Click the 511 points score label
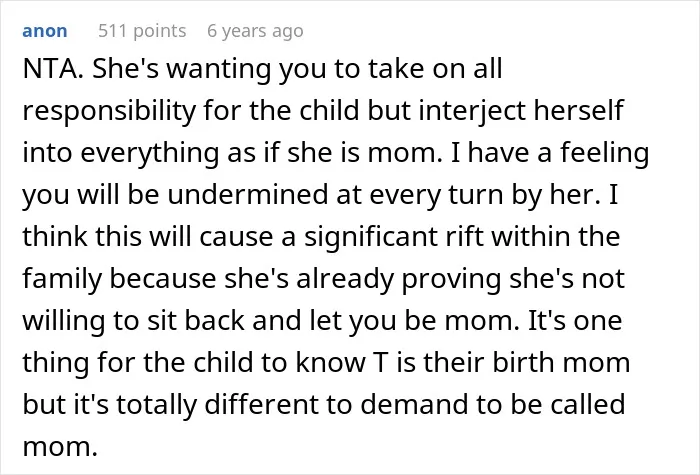The height and width of the screenshot is (475, 700). (x=142, y=31)
